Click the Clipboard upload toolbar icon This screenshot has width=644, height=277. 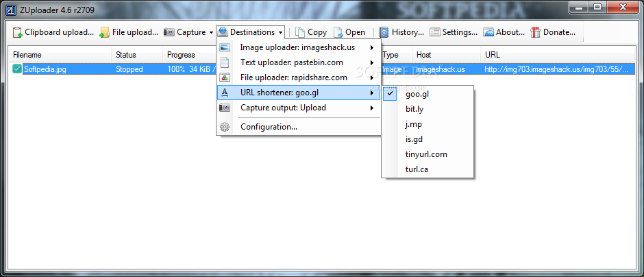click(x=17, y=32)
